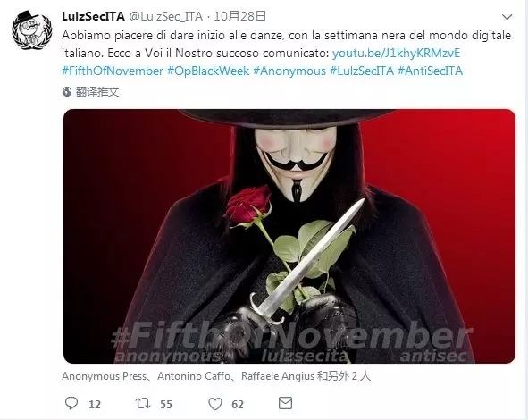Click the globe icon beside translate
The width and height of the screenshot is (528, 420).
pyautogui.click(x=67, y=92)
